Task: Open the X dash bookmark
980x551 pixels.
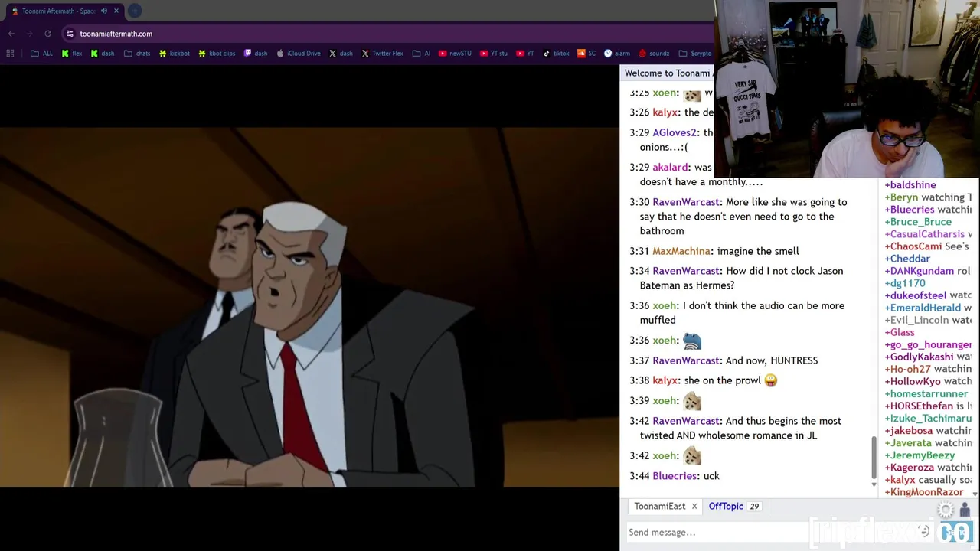Action: (x=341, y=54)
